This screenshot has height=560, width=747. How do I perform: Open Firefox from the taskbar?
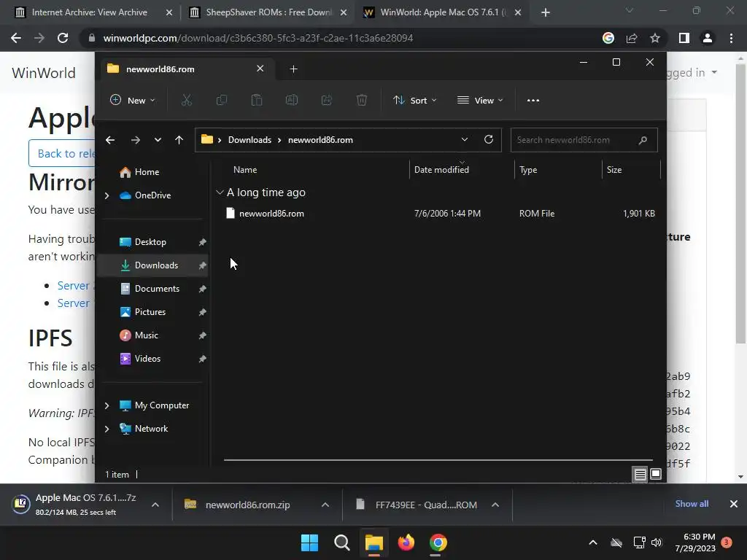coord(406,542)
